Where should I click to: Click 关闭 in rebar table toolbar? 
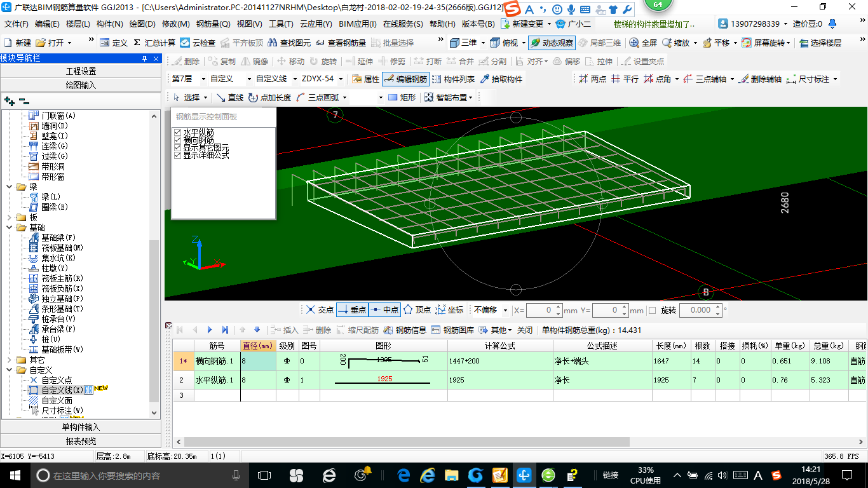click(525, 330)
